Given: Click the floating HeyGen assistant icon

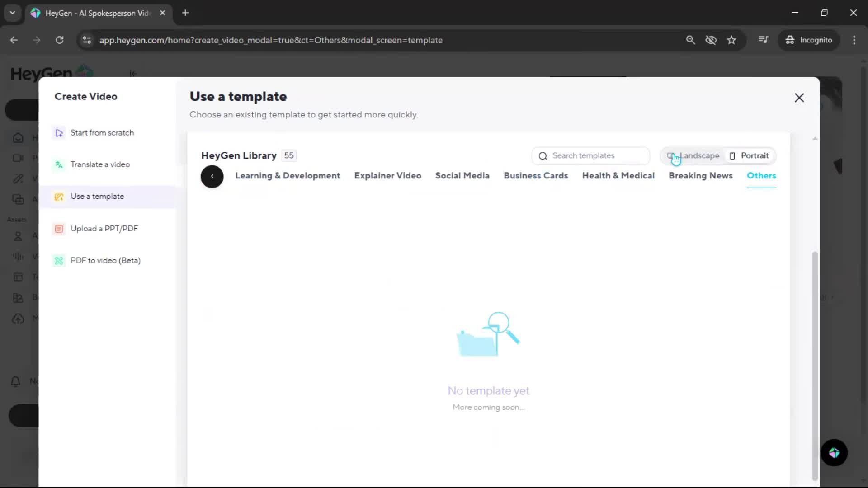Looking at the screenshot, I should tap(834, 453).
